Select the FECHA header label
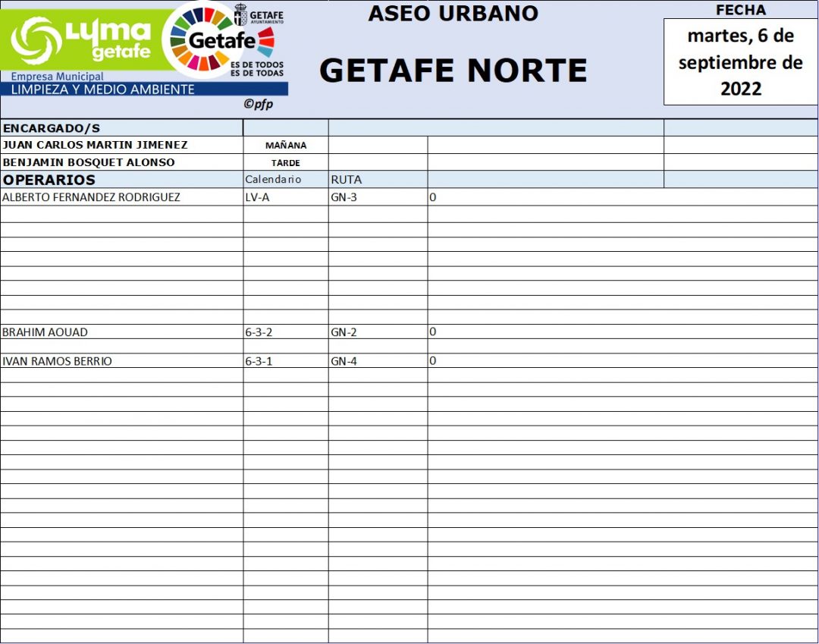Image resolution: width=819 pixels, height=644 pixels. pos(740,10)
